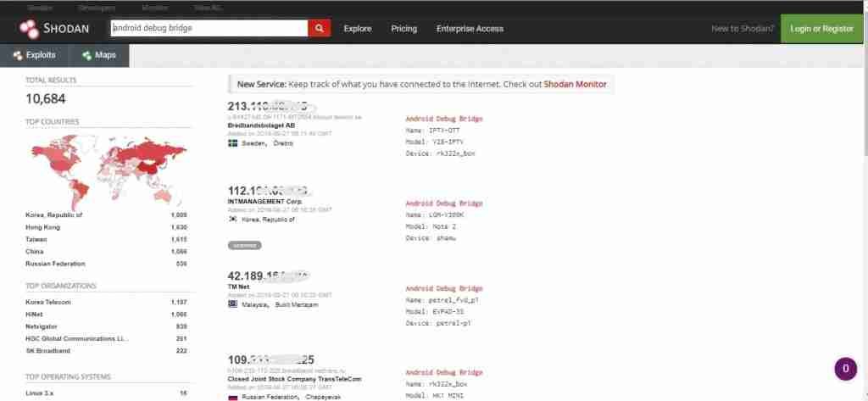This screenshot has height=401, width=868.
Task: Click the Malaysia flag icon
Action: tap(233, 304)
